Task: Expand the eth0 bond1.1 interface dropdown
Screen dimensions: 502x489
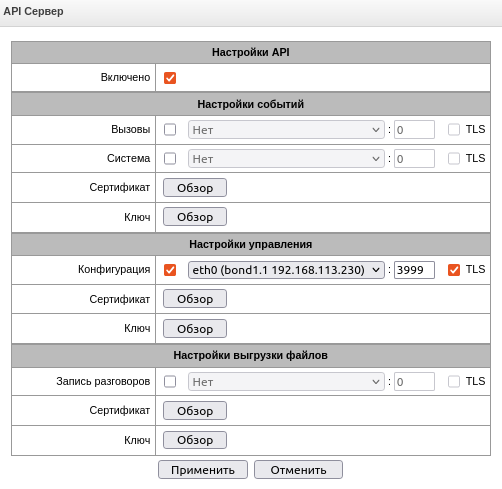Action: click(286, 270)
